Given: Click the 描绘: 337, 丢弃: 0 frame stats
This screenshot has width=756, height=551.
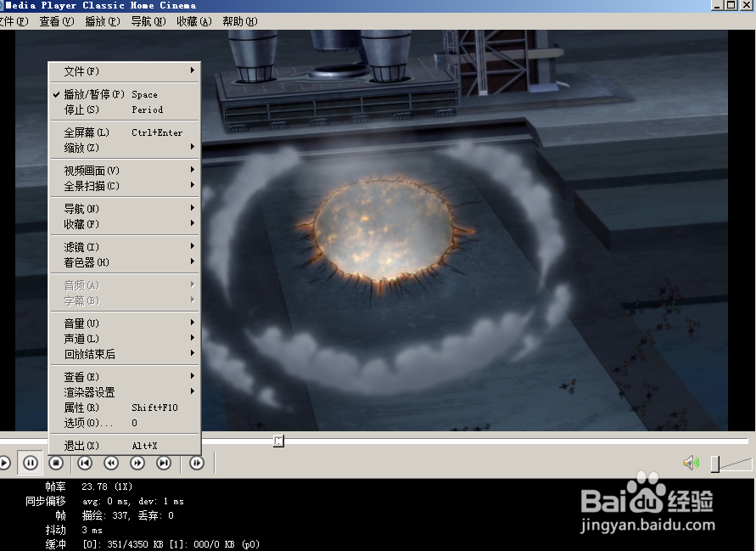Looking at the screenshot, I should pos(128,516).
